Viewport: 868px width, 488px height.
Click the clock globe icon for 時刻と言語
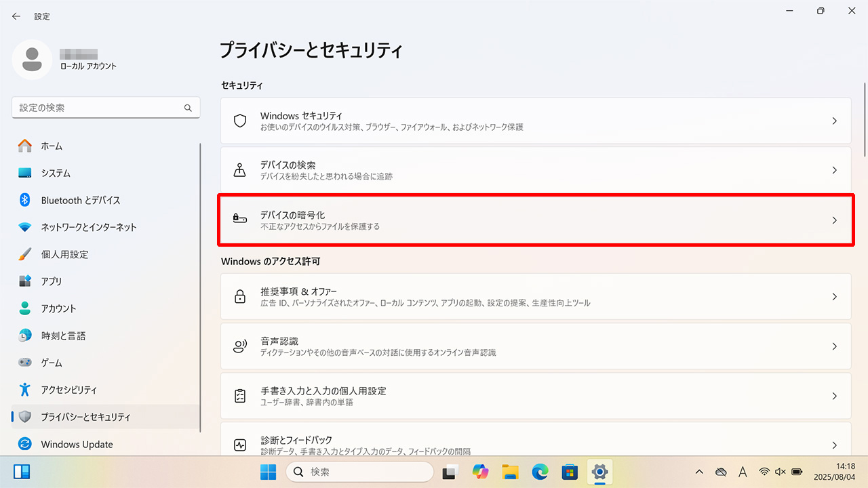[25, 335]
